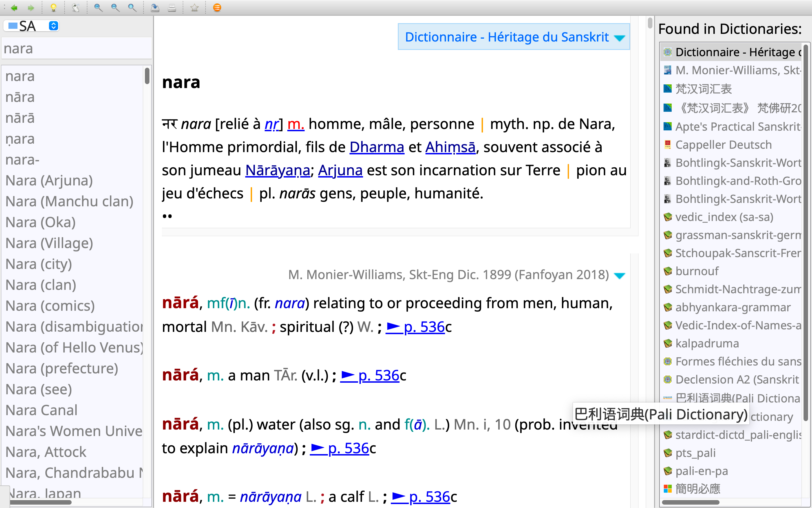Go back with the green left arrow
This screenshot has width=812, height=508.
coord(14,8)
